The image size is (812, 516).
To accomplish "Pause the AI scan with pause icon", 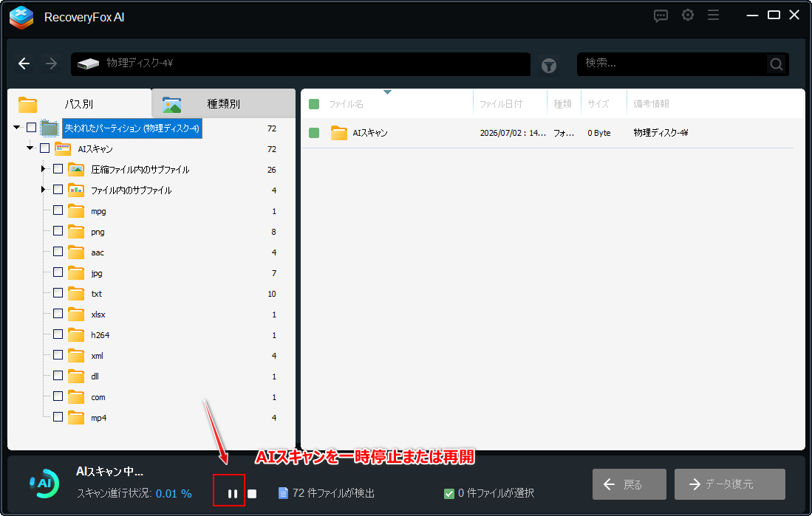I will [x=233, y=494].
